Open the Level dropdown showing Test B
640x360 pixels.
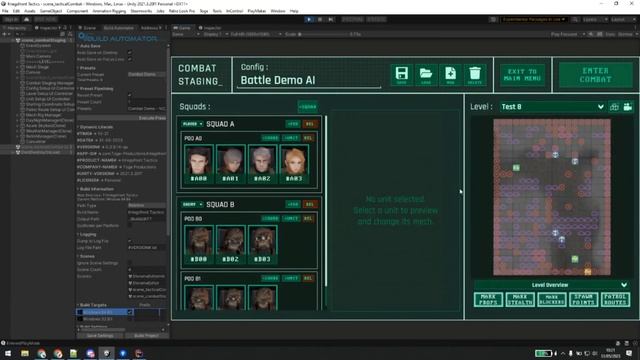[x=553, y=107]
